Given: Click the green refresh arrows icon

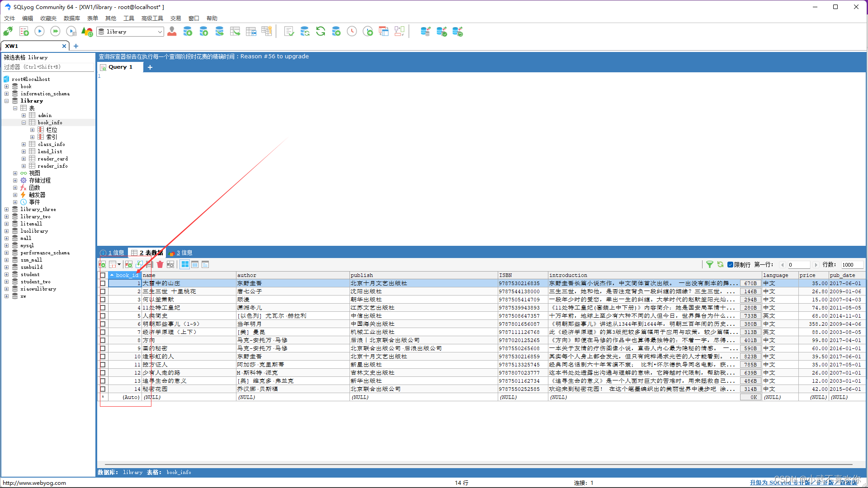Looking at the screenshot, I should [321, 32].
